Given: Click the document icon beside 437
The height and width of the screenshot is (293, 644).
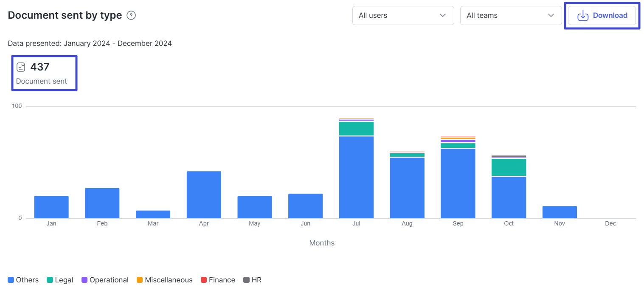Looking at the screenshot, I should tap(21, 67).
